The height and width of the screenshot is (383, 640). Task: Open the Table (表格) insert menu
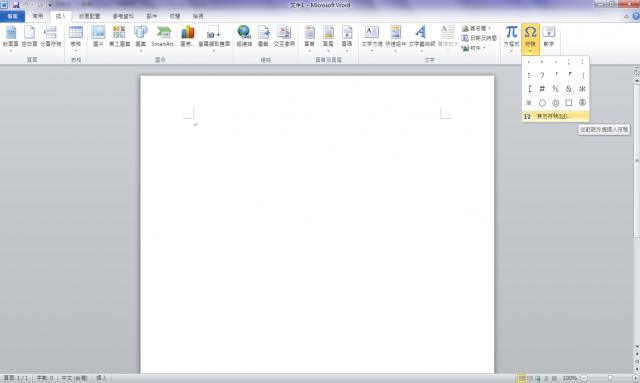click(x=76, y=38)
